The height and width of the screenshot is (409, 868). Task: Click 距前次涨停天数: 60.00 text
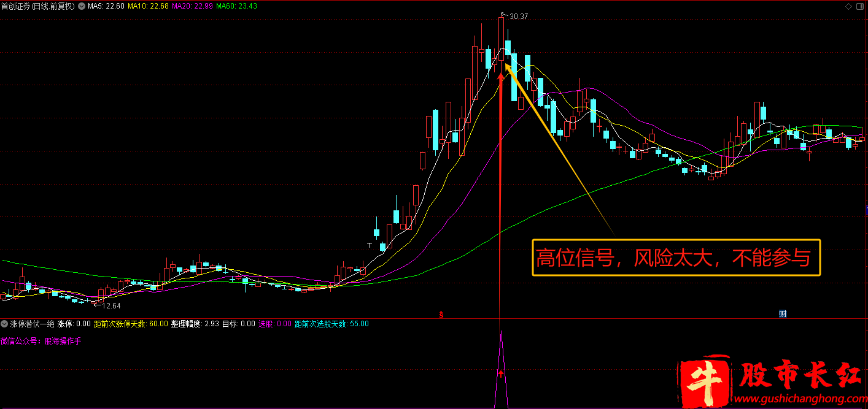click(131, 323)
